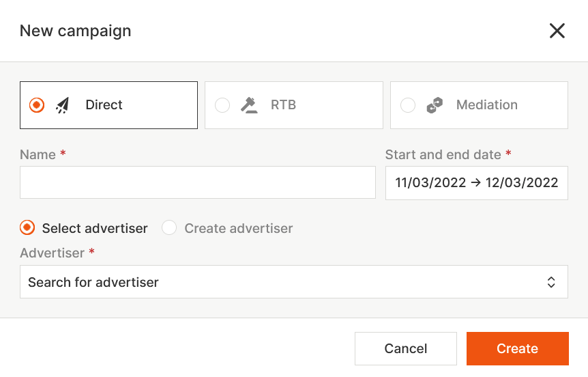588x377 pixels.
Task: Select the RTB radio button
Action: tap(222, 105)
